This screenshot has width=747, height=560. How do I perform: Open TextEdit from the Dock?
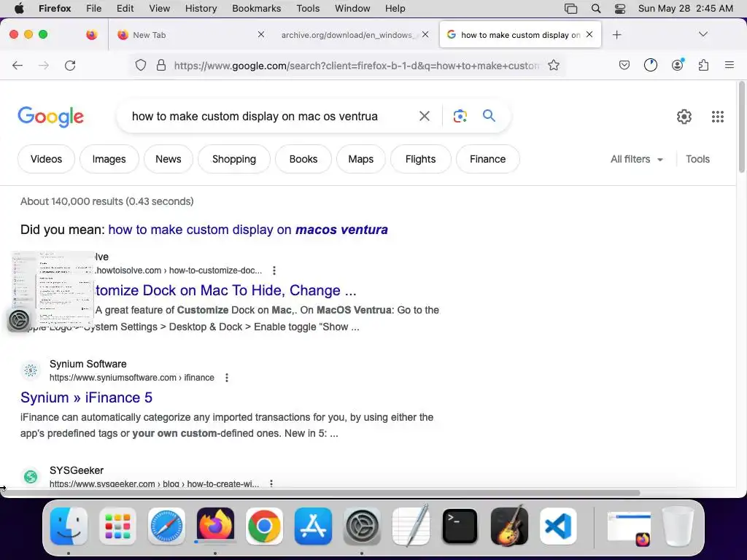411,526
